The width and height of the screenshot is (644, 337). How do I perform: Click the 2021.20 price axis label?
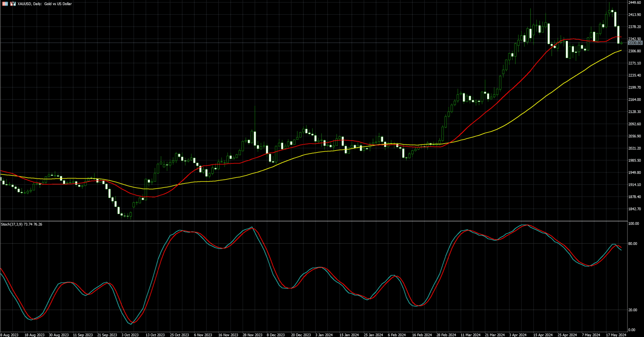coord(635,148)
